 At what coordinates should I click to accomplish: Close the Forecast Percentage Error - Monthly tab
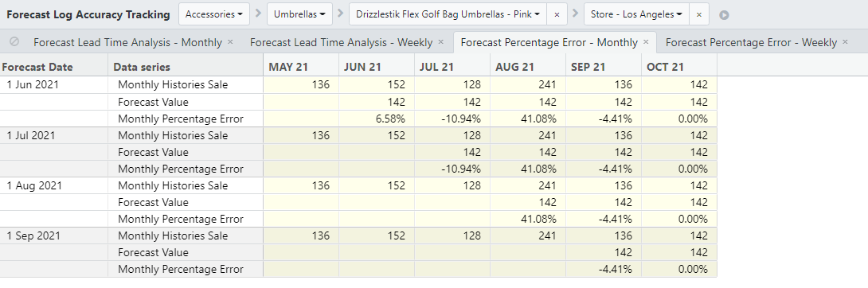pos(646,42)
